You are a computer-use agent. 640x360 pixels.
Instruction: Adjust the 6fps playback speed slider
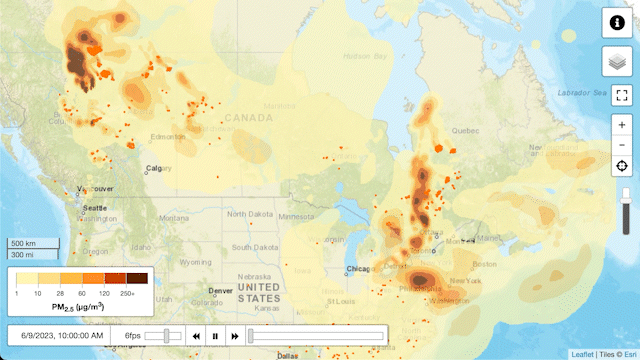click(163, 336)
